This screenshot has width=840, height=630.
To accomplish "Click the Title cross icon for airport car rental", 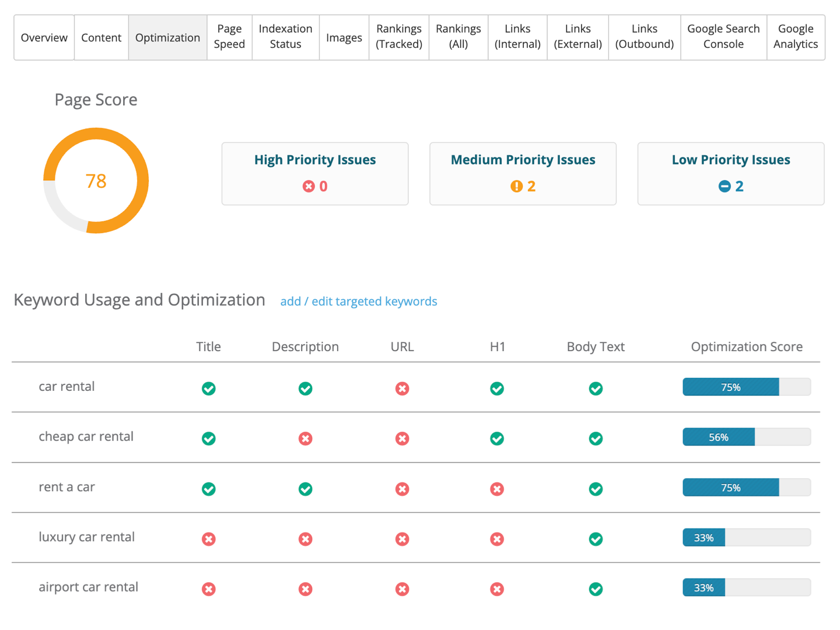I will [209, 589].
